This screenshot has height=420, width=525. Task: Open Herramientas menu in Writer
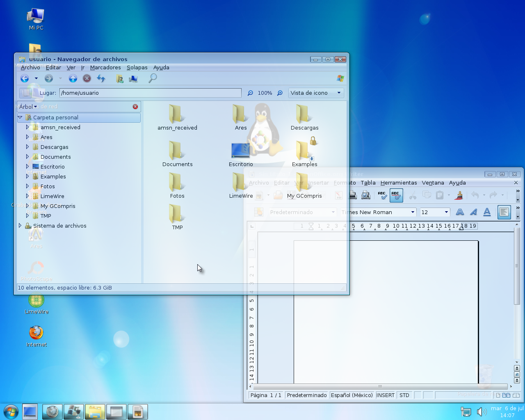point(399,183)
